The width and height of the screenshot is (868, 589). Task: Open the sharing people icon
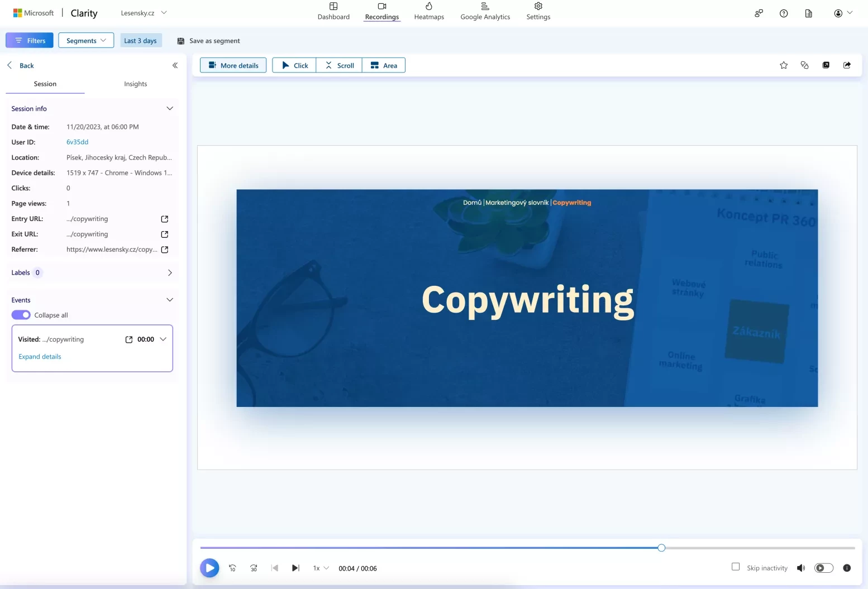point(759,13)
